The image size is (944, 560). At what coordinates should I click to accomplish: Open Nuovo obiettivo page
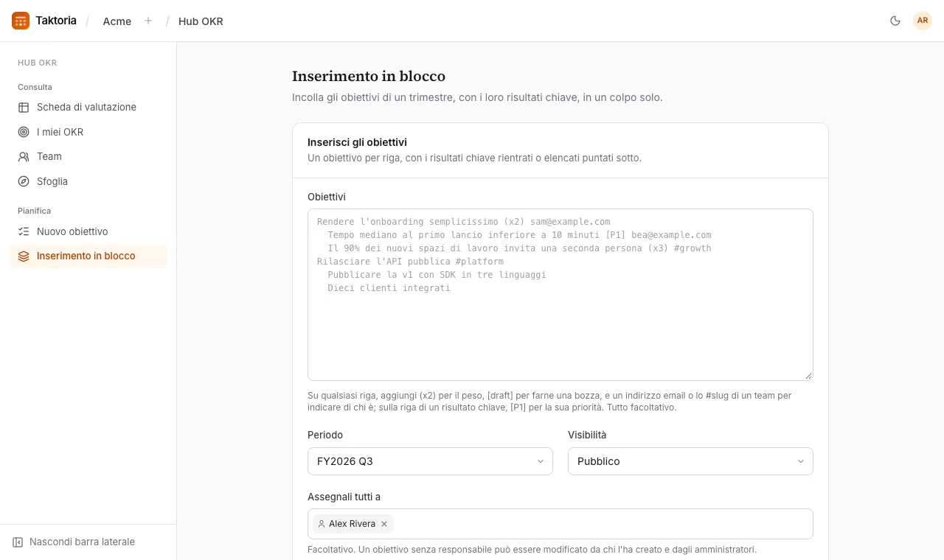[x=88, y=231]
